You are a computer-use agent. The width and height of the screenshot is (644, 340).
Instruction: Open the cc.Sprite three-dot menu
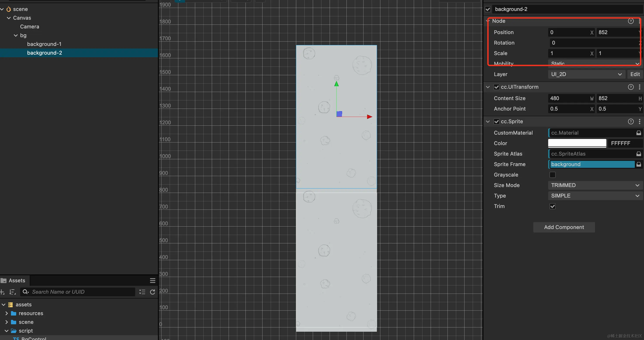(x=639, y=121)
